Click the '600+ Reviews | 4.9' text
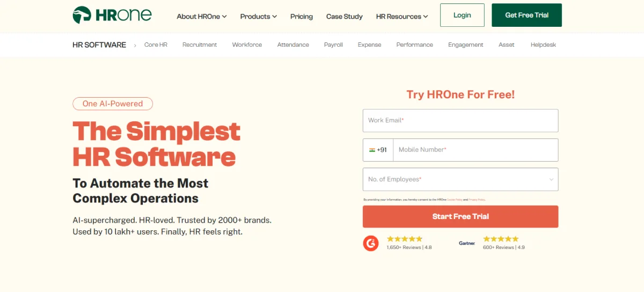 tap(504, 247)
